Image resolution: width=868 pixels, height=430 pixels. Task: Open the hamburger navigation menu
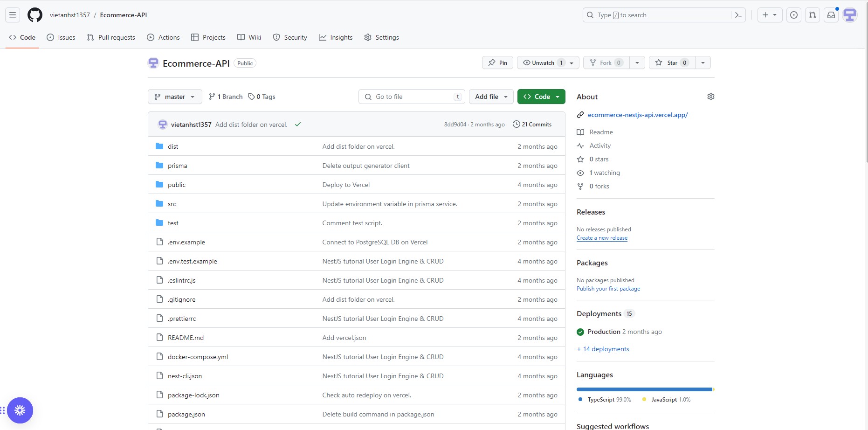click(x=13, y=15)
